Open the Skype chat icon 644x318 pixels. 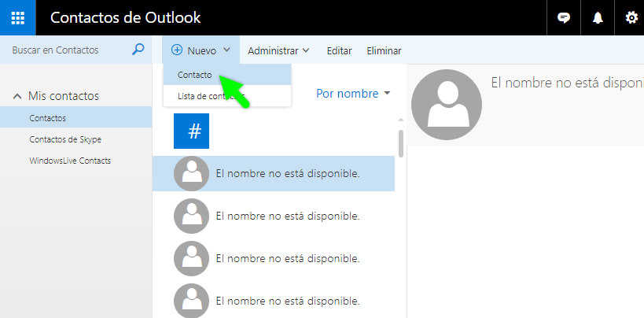point(563,17)
